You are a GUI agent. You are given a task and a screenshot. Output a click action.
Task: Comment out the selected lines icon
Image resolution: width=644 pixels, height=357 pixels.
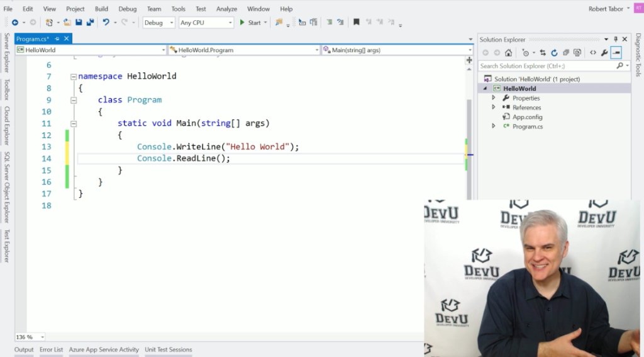coord(330,22)
